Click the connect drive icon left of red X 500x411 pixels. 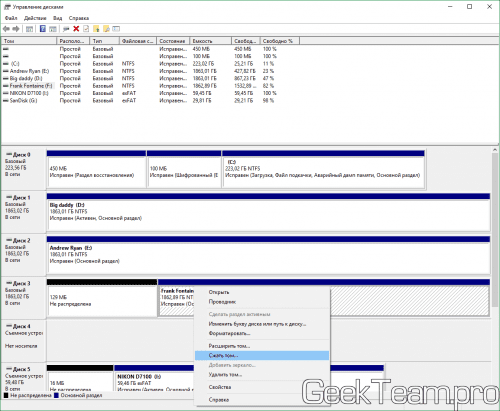coord(66,29)
